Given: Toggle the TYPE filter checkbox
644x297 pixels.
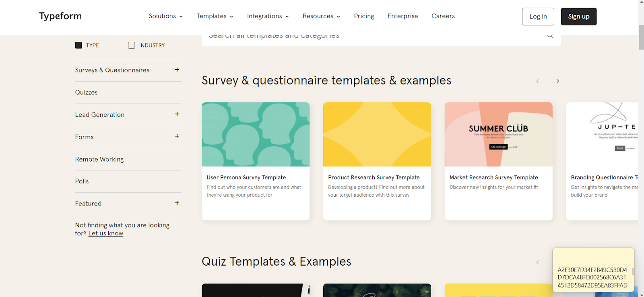Looking at the screenshot, I should coord(78,45).
